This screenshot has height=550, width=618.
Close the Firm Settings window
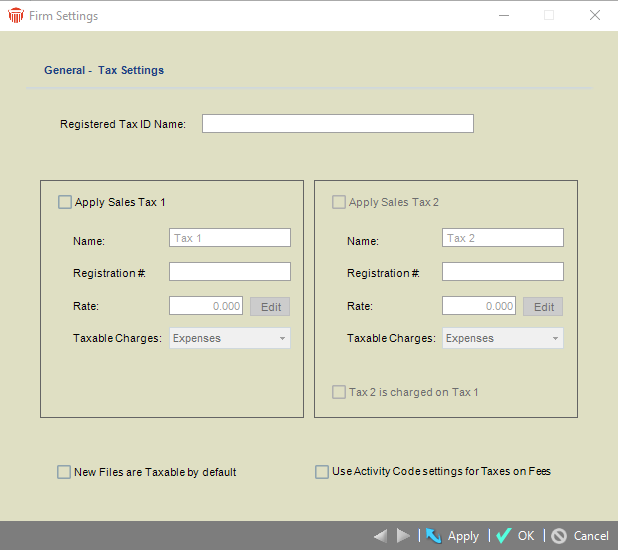[x=595, y=16]
